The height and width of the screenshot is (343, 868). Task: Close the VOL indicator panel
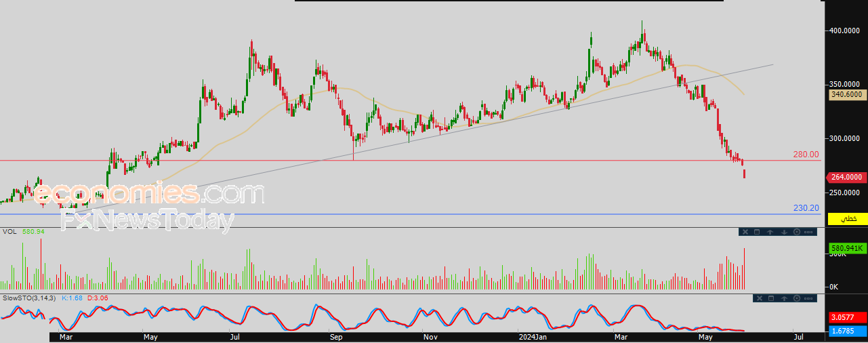[x=745, y=232]
